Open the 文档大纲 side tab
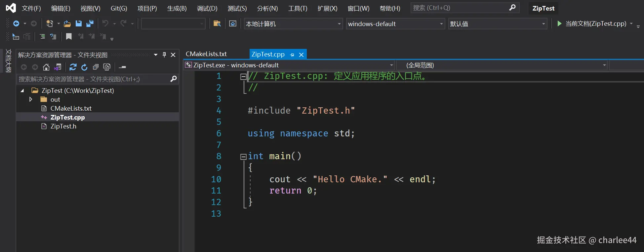 [8, 61]
